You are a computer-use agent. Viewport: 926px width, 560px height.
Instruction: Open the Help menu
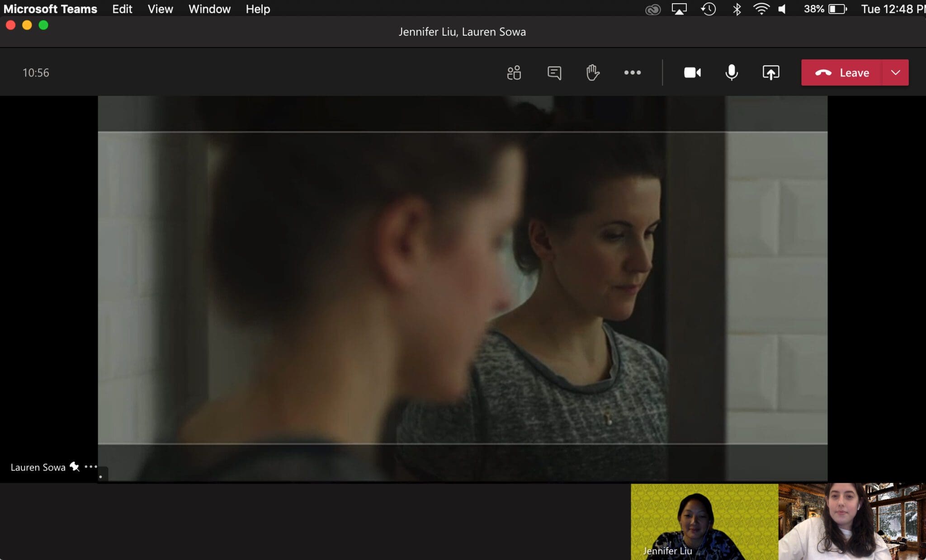258,9
